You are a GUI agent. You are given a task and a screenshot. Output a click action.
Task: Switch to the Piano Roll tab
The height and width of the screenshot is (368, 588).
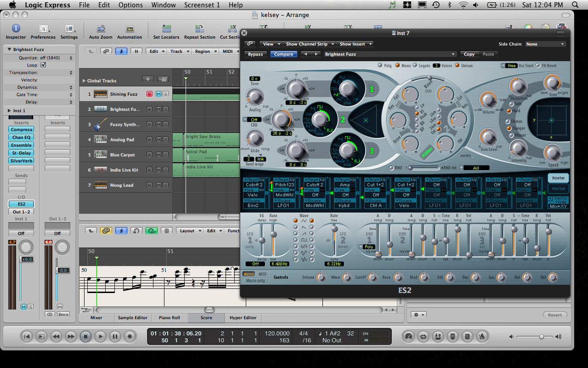[x=169, y=318]
